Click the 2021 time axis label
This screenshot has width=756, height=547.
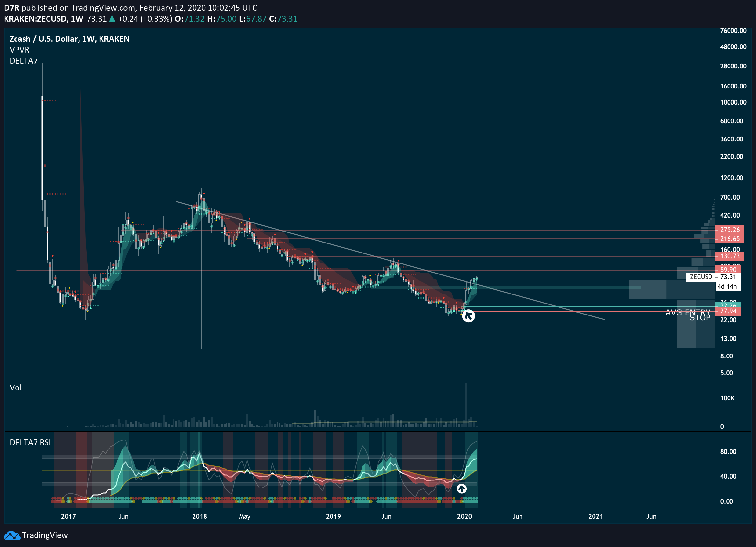click(x=596, y=516)
